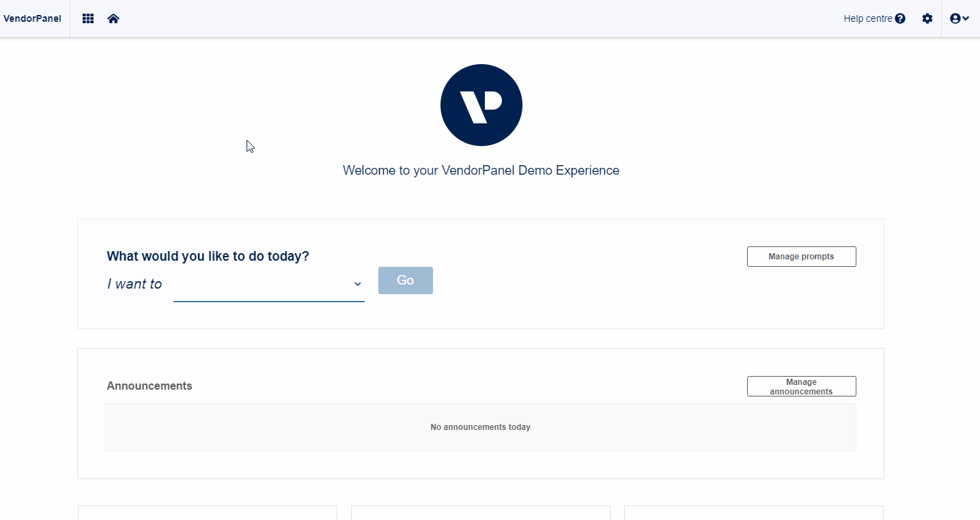This screenshot has height=520, width=980.
Task: Open Manage prompts
Action: [801, 257]
